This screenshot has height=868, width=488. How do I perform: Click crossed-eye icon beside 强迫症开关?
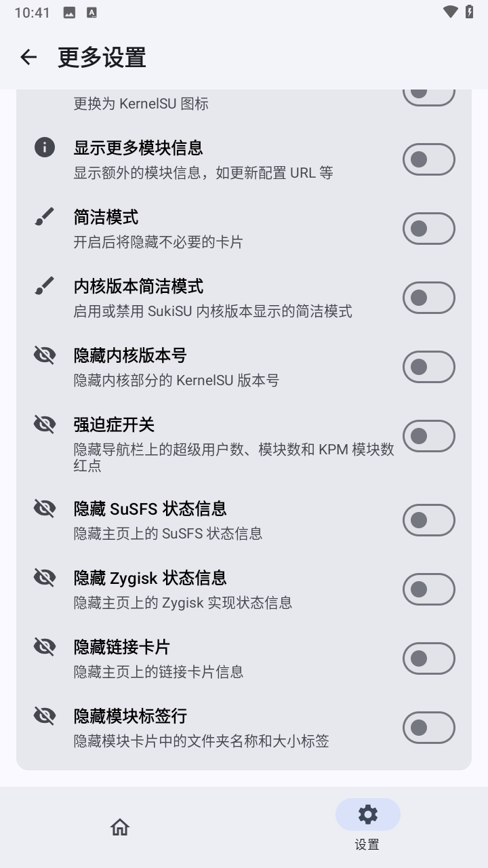click(45, 424)
